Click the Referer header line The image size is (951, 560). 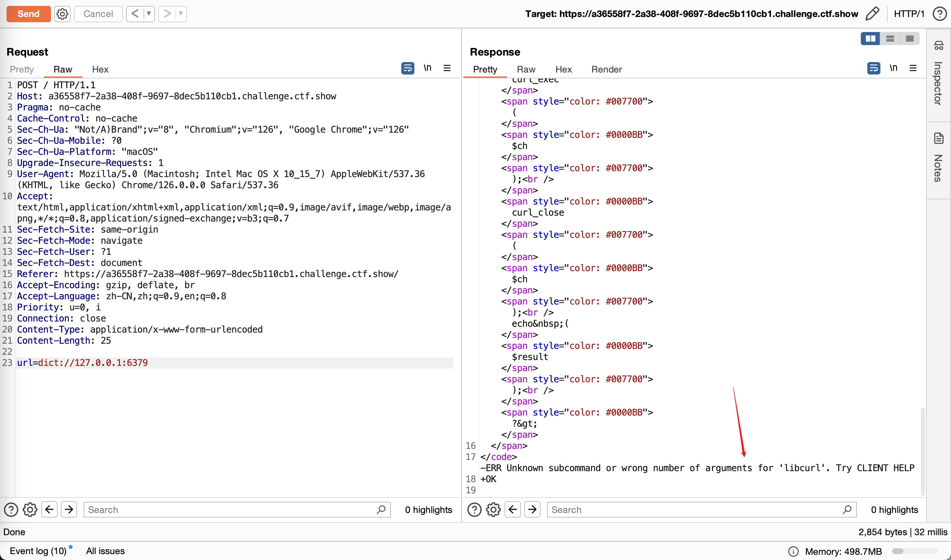tap(208, 273)
